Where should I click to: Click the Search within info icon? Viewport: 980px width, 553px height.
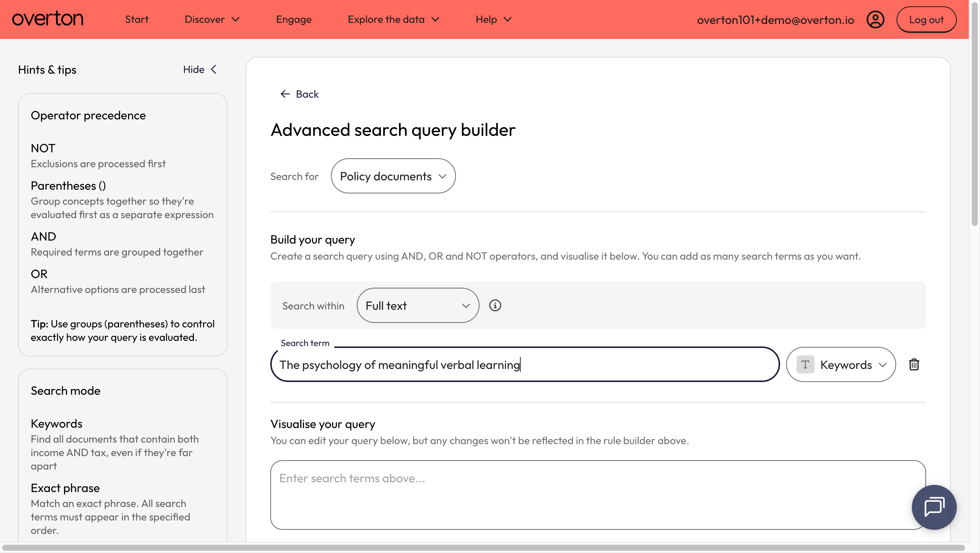[495, 305]
